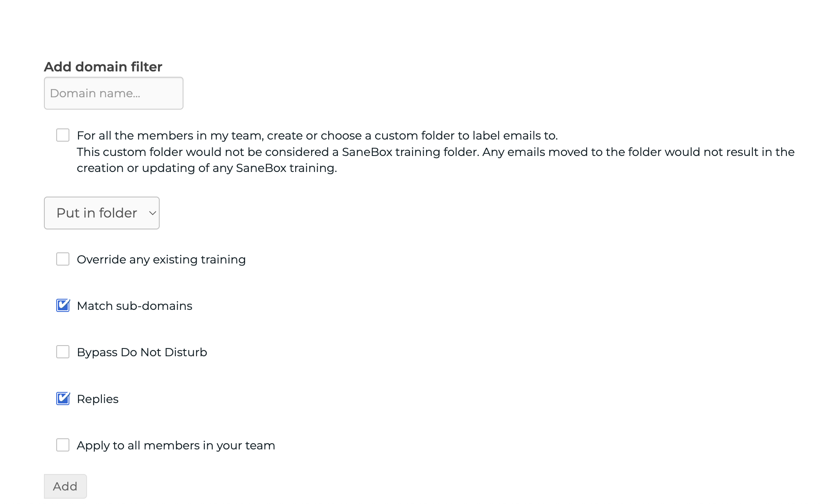This screenshot has height=504, width=839.
Task: Enable the Bypass Do Not Disturb checkbox
Action: 63,352
